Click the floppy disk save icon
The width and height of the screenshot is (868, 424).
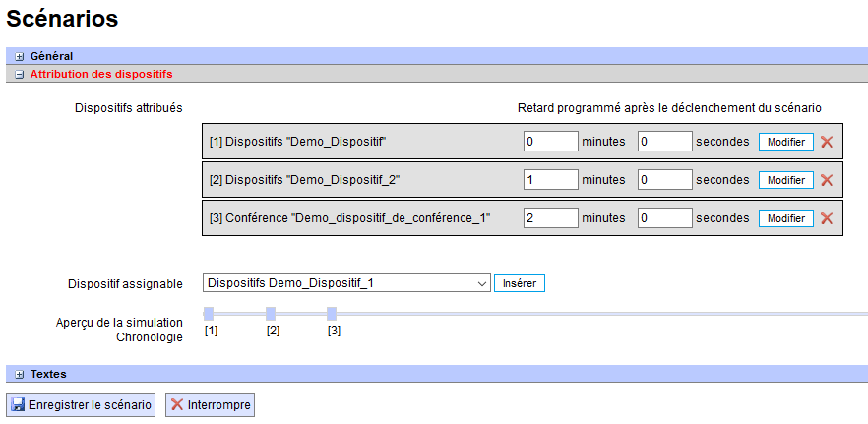coord(18,405)
